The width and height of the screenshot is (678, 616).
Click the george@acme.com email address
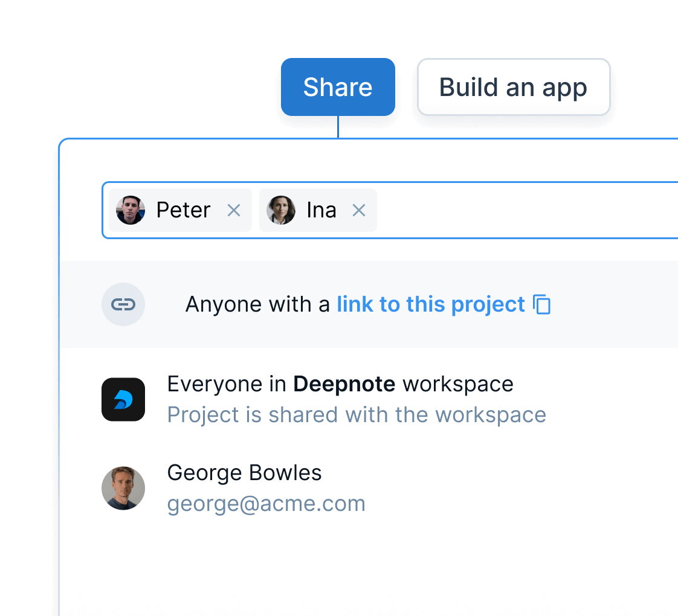(x=266, y=504)
